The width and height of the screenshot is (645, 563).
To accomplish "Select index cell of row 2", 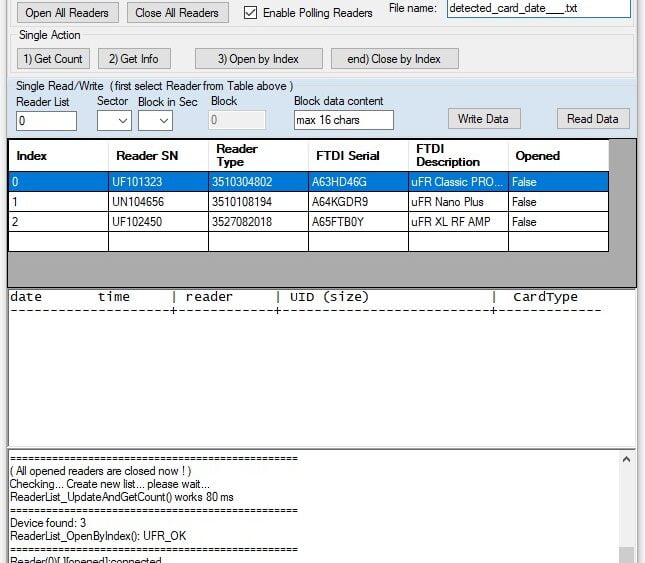I will [x=58, y=222].
